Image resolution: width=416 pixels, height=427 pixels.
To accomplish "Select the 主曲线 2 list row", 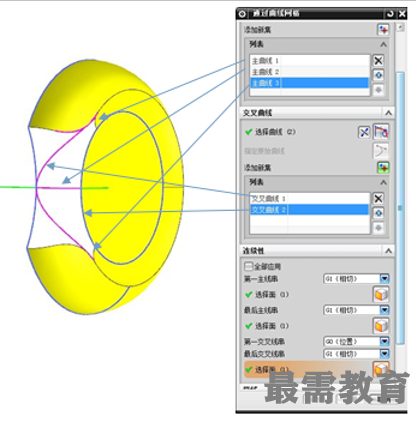I will point(309,72).
